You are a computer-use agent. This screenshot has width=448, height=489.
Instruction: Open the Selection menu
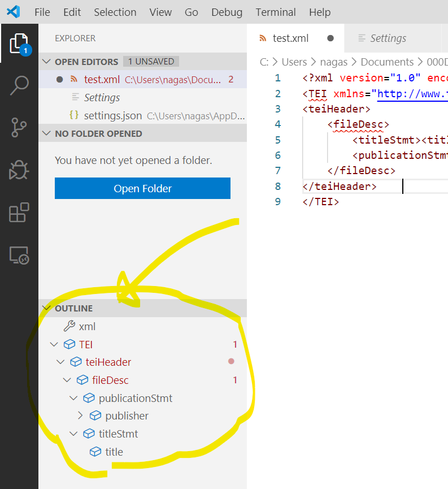pyautogui.click(x=115, y=12)
